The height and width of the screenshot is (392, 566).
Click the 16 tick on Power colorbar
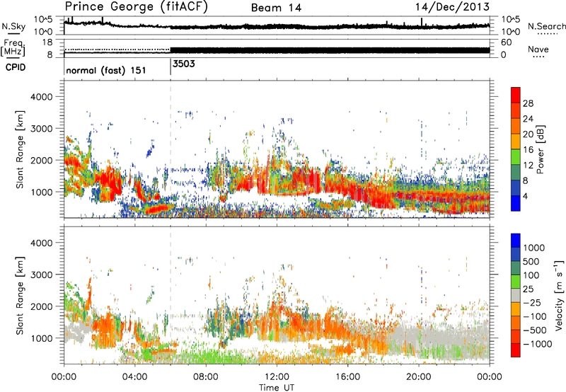click(528, 150)
